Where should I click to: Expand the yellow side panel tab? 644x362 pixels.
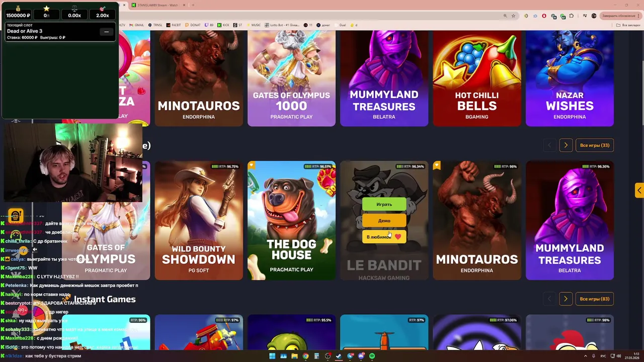pos(639,190)
